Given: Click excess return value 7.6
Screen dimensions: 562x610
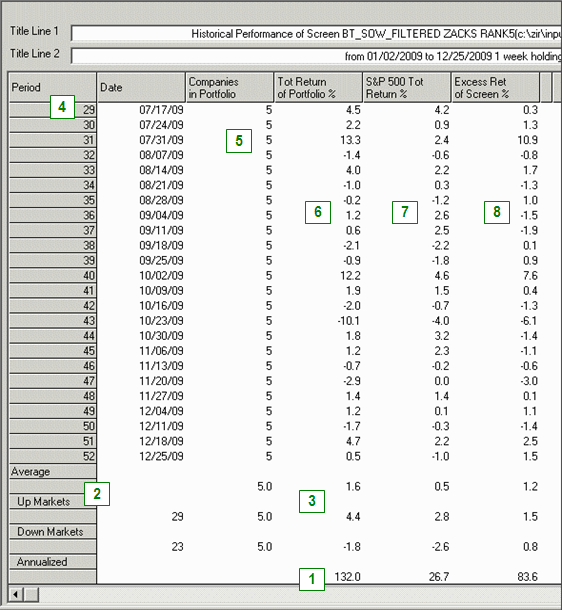Looking at the screenshot, I should click(530, 275).
